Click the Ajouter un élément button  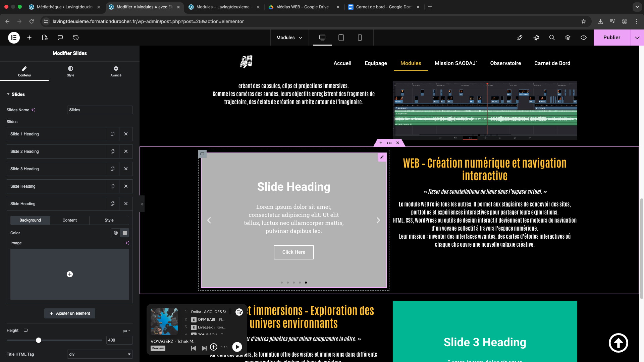pyautogui.click(x=70, y=313)
